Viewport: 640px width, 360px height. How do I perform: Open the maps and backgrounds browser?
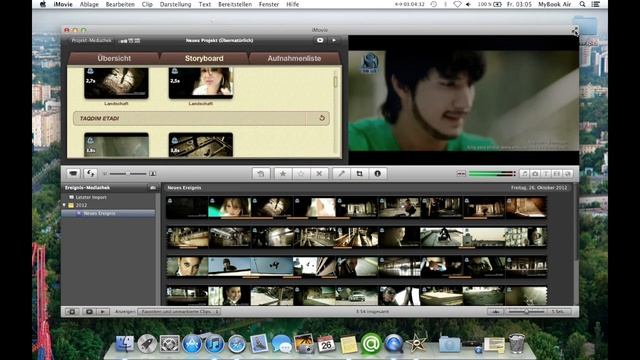[567, 174]
